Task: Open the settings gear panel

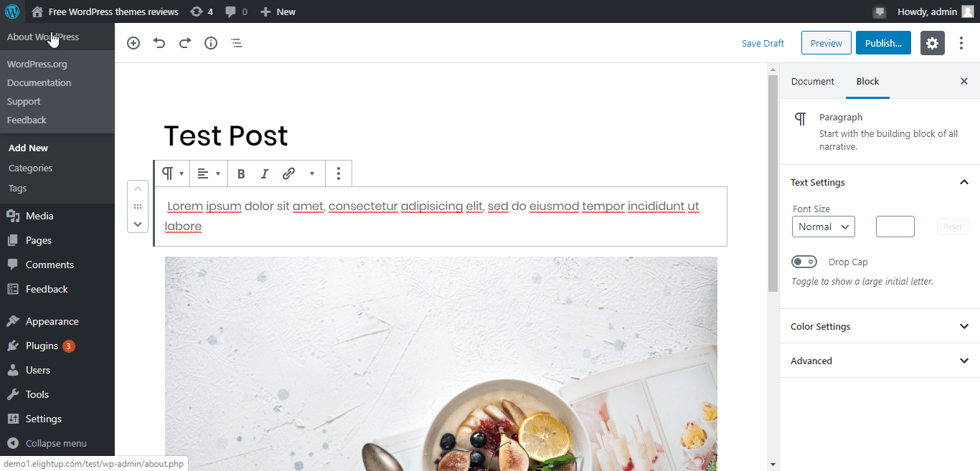Action: [932, 43]
